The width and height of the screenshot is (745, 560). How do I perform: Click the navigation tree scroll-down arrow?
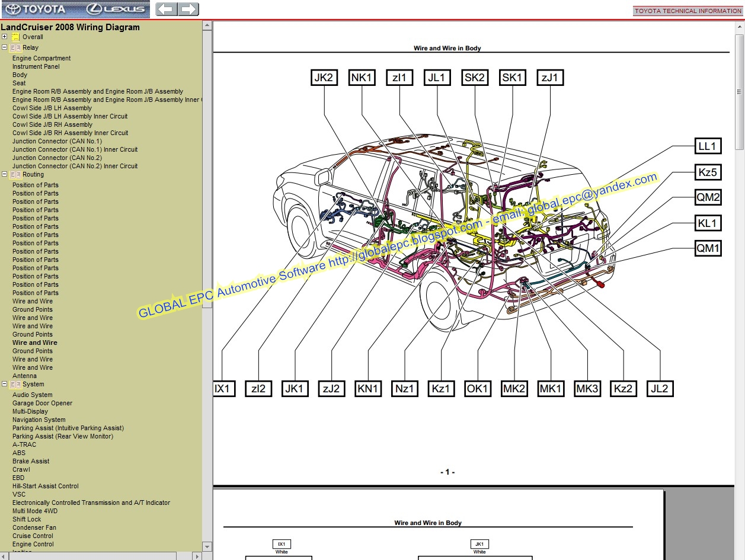coord(207,546)
